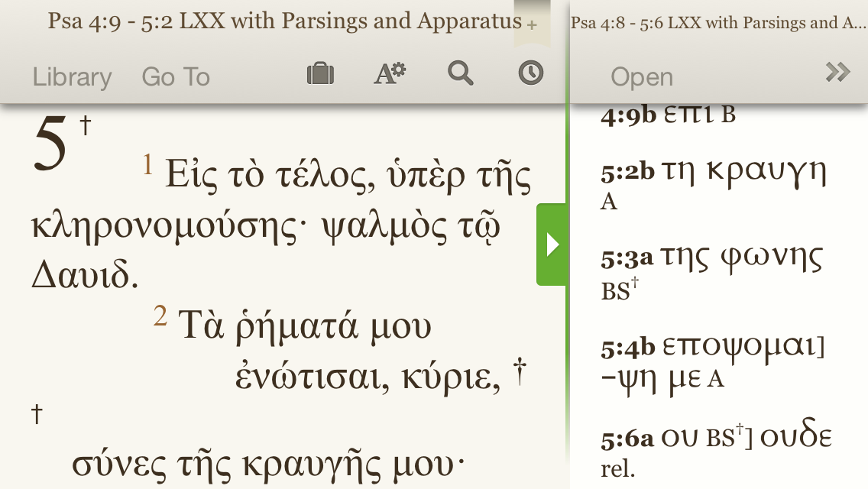Tap dagger footnote marker after κύριε

point(520,374)
